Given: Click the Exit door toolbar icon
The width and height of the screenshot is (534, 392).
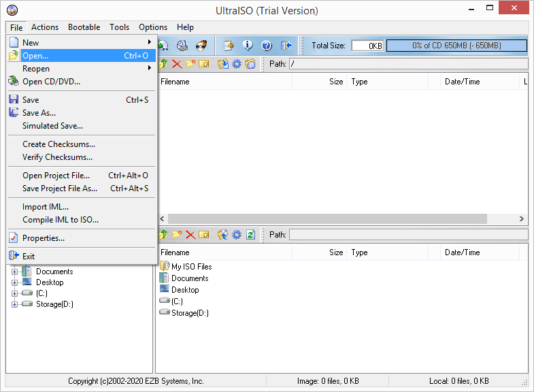Looking at the screenshot, I should coord(286,46).
